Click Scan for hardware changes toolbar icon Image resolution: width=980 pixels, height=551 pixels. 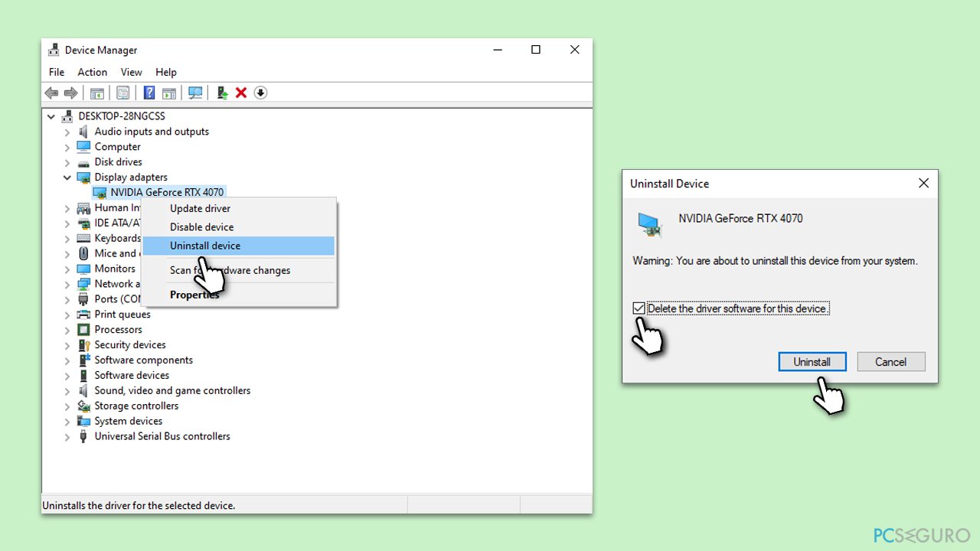[x=195, y=93]
